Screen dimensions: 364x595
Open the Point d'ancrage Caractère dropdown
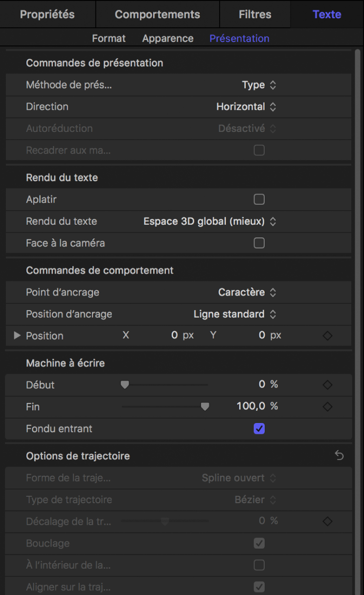247,293
